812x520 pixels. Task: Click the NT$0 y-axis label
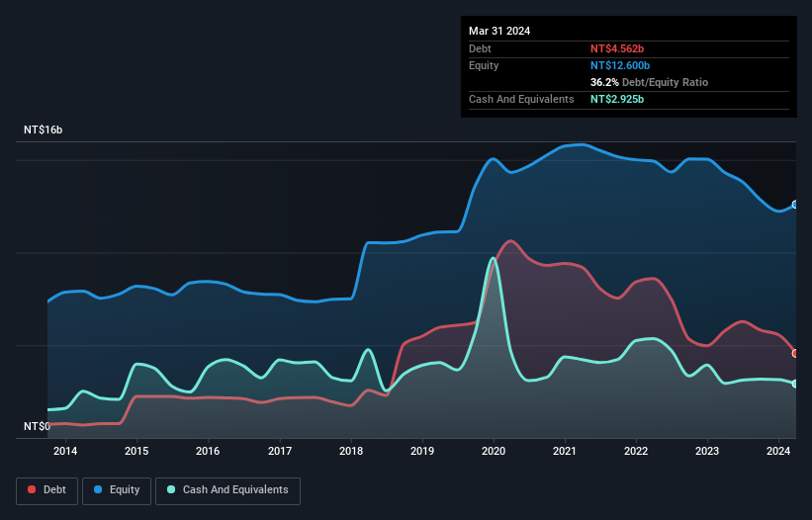[x=38, y=426]
